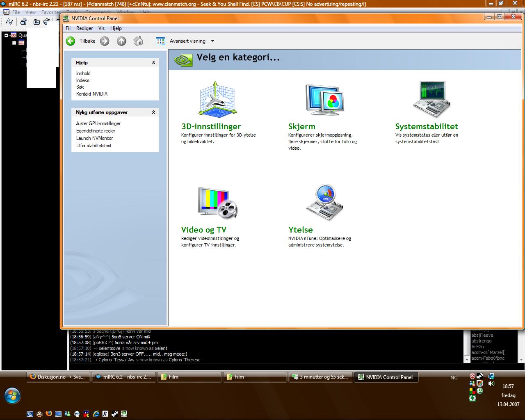Collapse the nested tree node in mIRC
525x420 pixels.
click(14, 43)
